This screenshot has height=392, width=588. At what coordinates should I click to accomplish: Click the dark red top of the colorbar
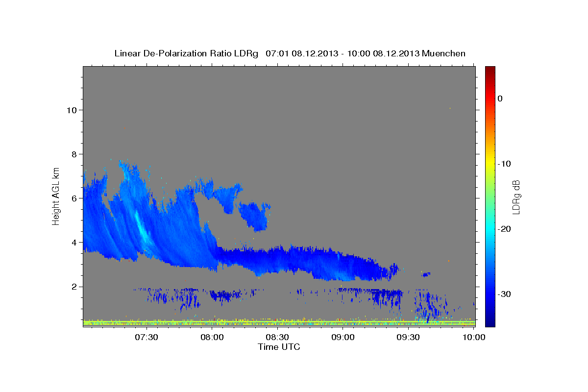coord(490,71)
